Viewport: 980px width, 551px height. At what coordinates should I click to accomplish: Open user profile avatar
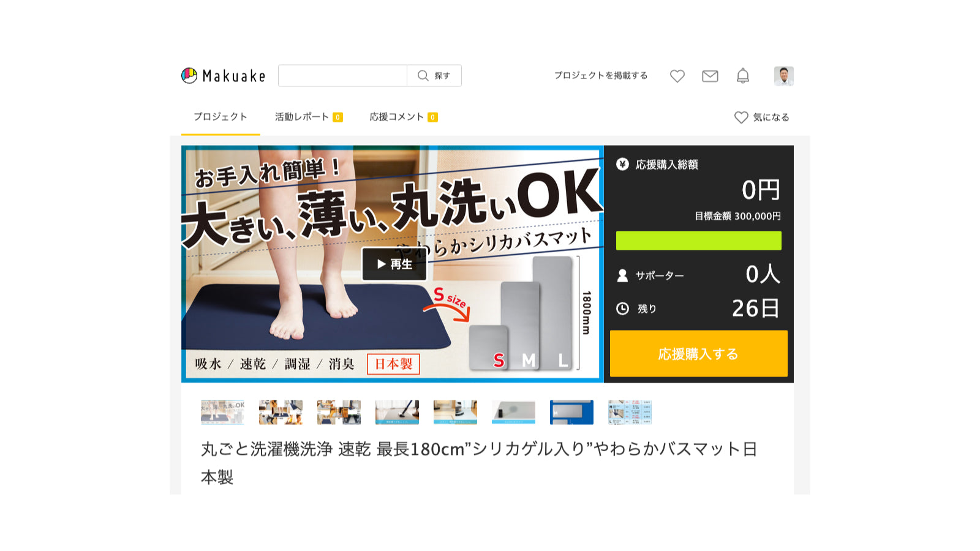point(784,76)
